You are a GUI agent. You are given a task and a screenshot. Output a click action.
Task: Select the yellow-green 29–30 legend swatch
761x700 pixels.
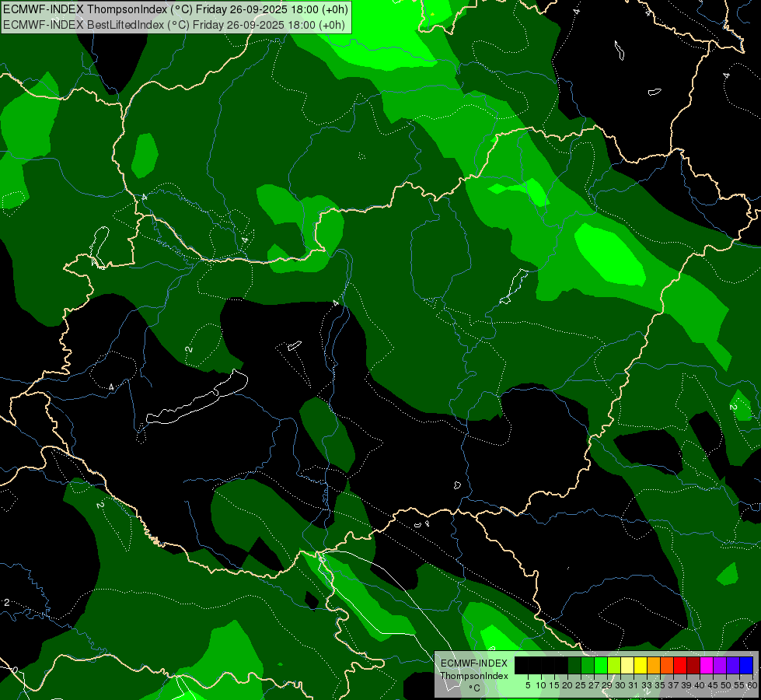pos(614,665)
